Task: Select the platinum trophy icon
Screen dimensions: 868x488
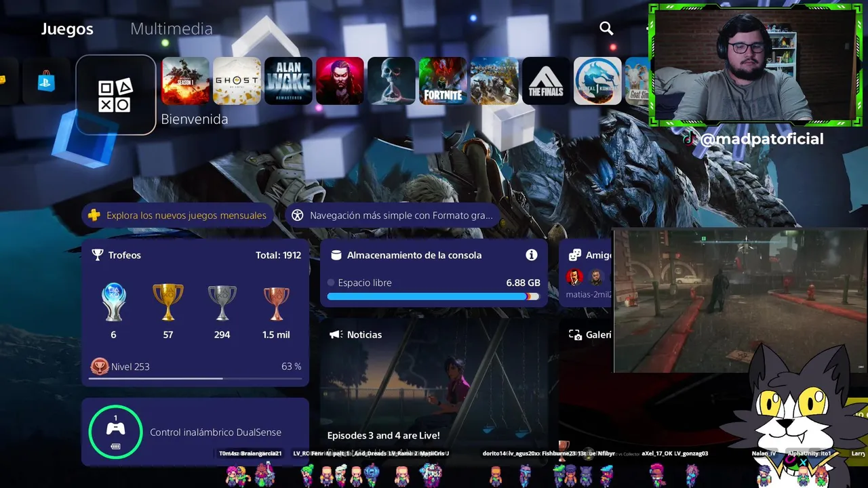Action: pyautogui.click(x=113, y=302)
